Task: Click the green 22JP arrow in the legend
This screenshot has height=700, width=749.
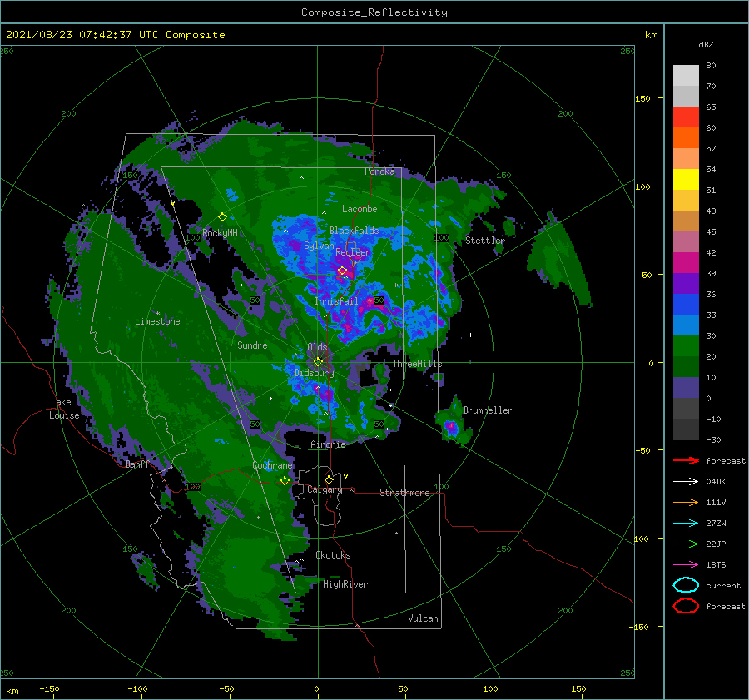Action: pyautogui.click(x=686, y=544)
